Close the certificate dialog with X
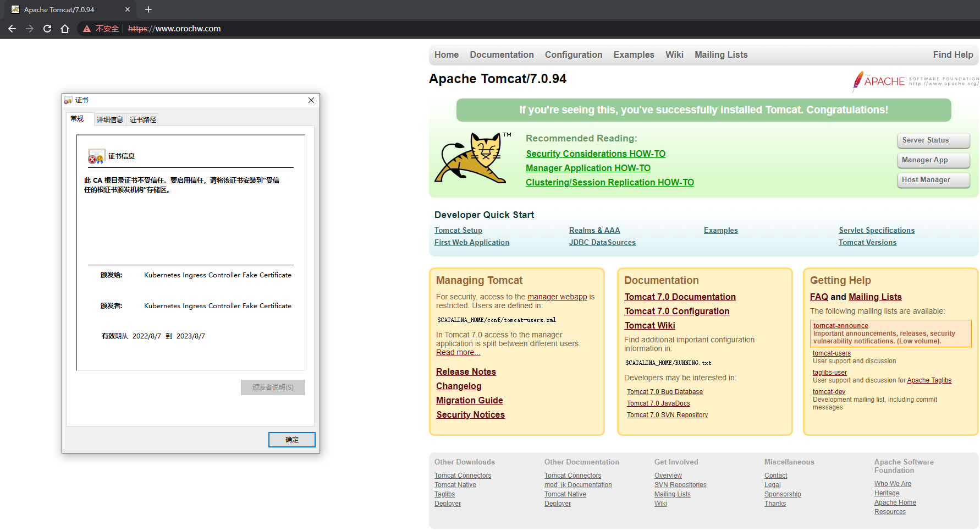This screenshot has height=530, width=980. (311, 100)
